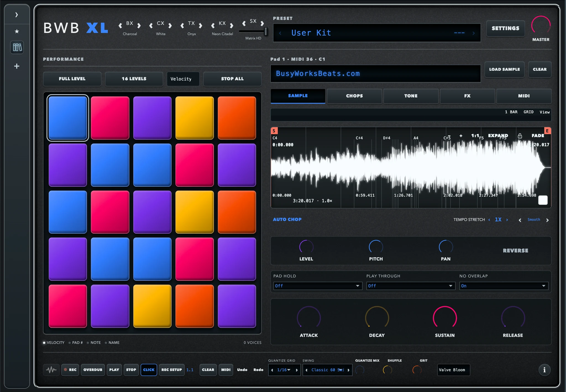Select the NAME pad display option

click(x=112, y=343)
